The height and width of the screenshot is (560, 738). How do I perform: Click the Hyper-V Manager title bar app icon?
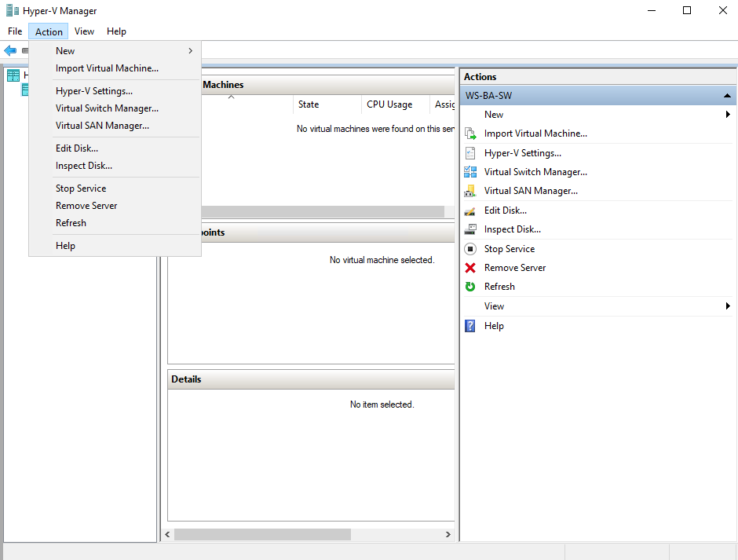13,10
